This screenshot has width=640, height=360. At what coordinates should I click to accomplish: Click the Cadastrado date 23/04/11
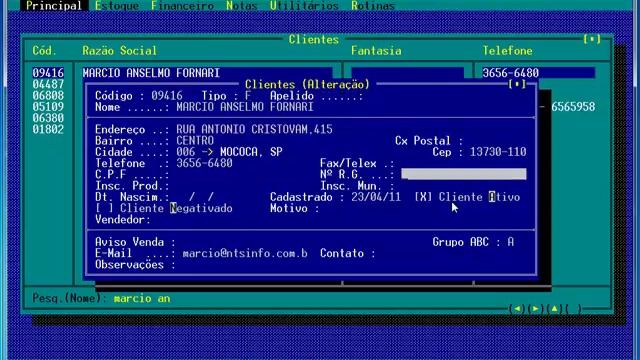376,197
